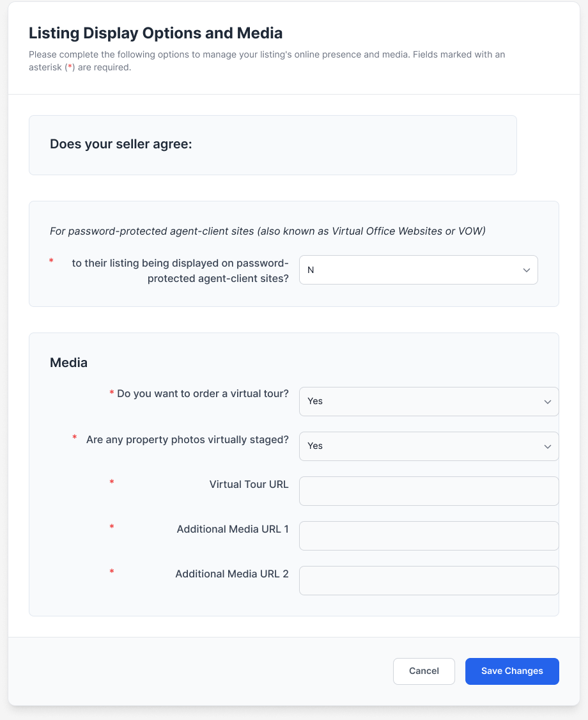This screenshot has width=588, height=720.
Task: Click into Additional Media URL 2 field
Action: 428,581
